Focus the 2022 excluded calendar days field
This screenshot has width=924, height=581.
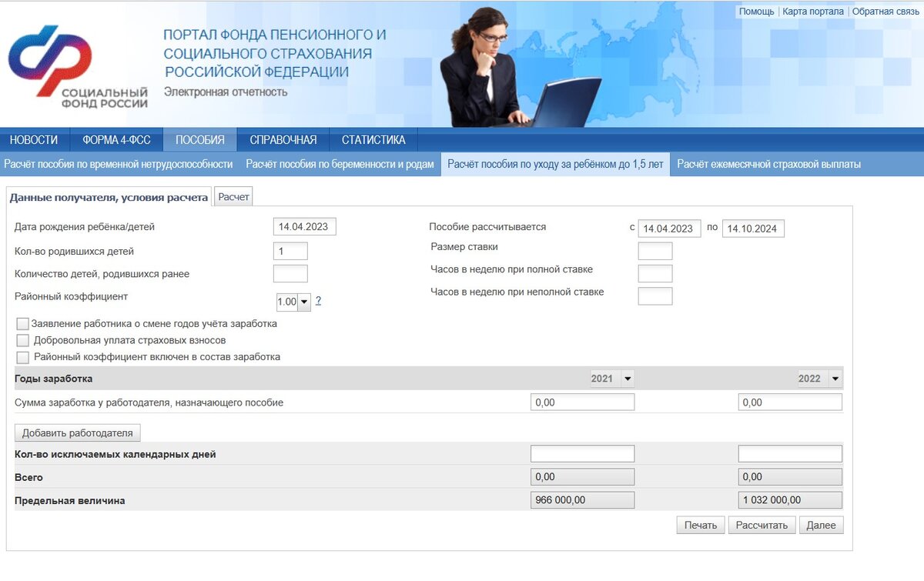(790, 453)
